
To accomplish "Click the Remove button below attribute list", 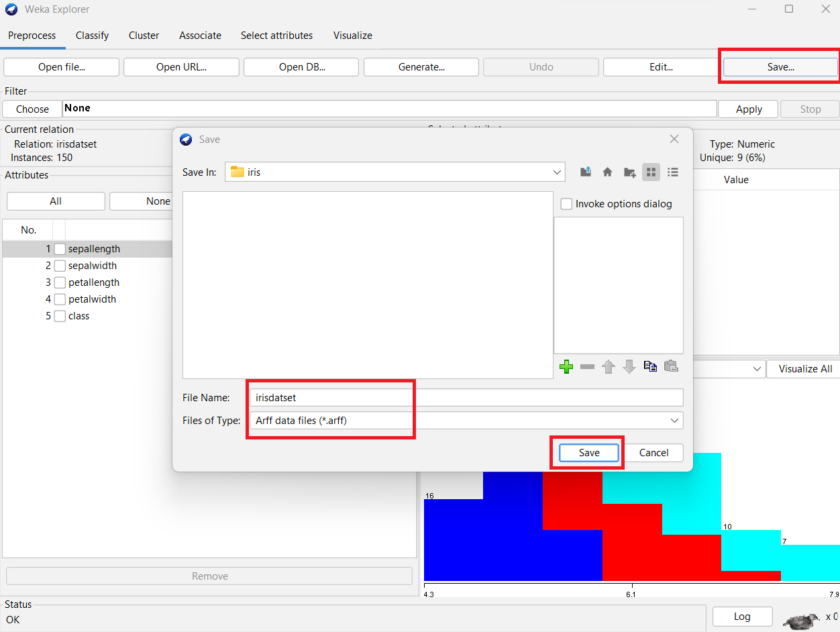I will coord(210,576).
